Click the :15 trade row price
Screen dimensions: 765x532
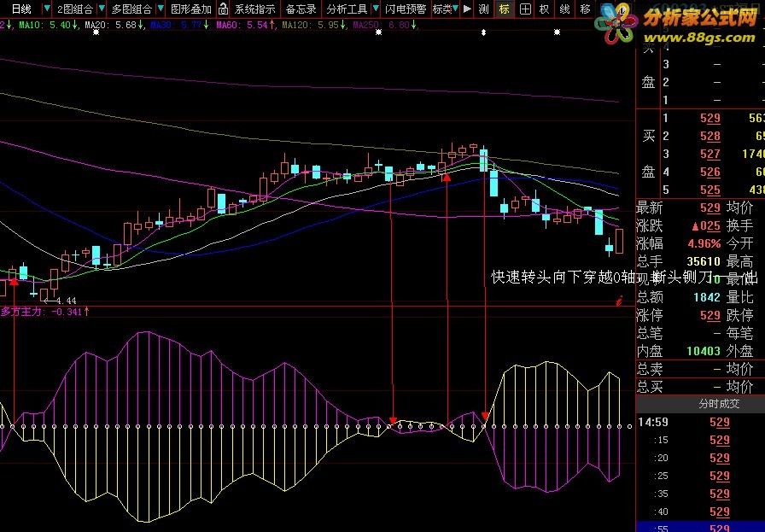click(x=720, y=441)
